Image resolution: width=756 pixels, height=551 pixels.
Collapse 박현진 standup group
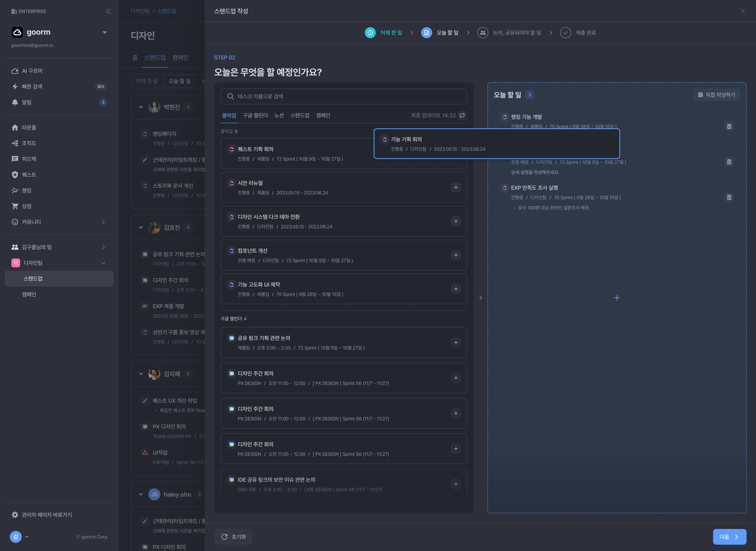pos(141,107)
